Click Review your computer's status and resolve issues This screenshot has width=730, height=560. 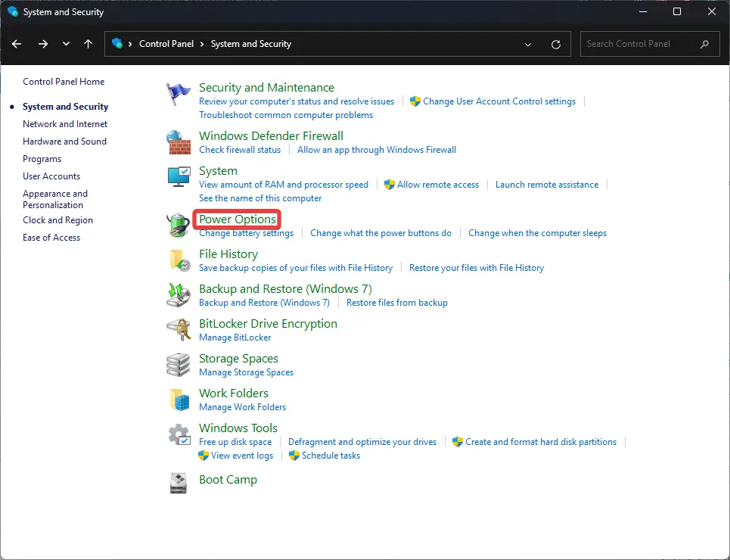point(297,101)
